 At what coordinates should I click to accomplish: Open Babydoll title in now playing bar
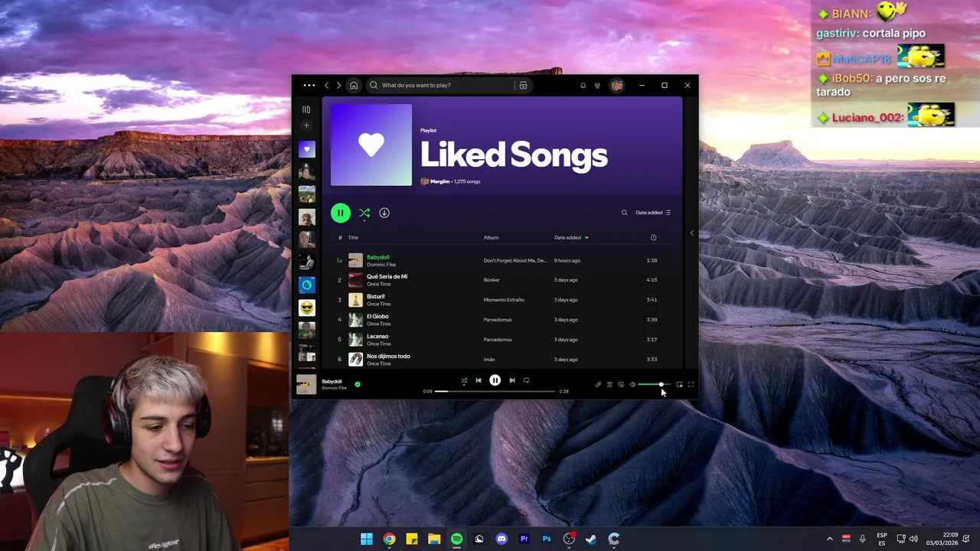click(332, 381)
